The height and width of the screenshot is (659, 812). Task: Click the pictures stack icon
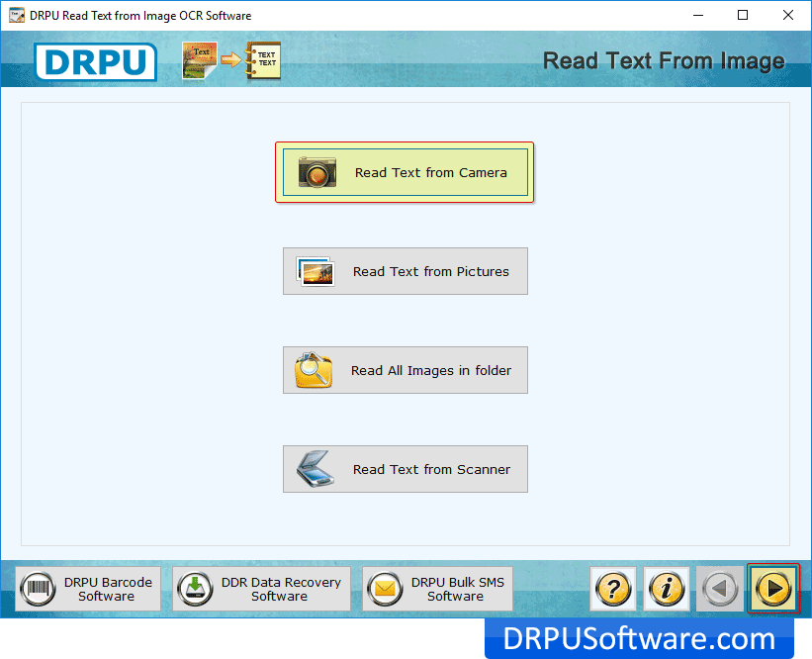coord(316,271)
